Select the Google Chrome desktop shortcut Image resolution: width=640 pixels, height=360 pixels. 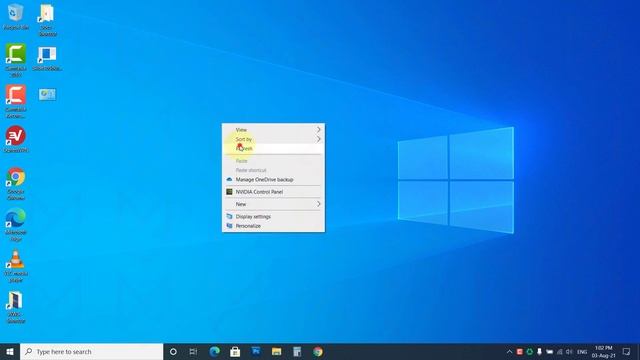click(16, 184)
